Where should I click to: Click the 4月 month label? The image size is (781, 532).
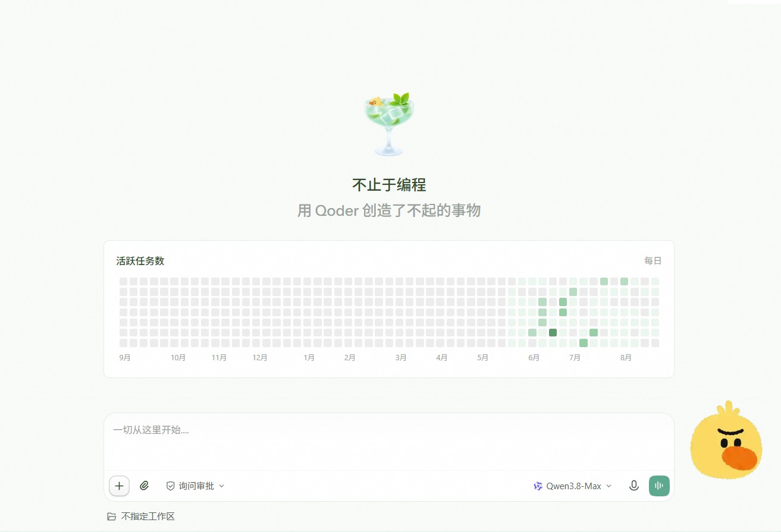point(442,357)
